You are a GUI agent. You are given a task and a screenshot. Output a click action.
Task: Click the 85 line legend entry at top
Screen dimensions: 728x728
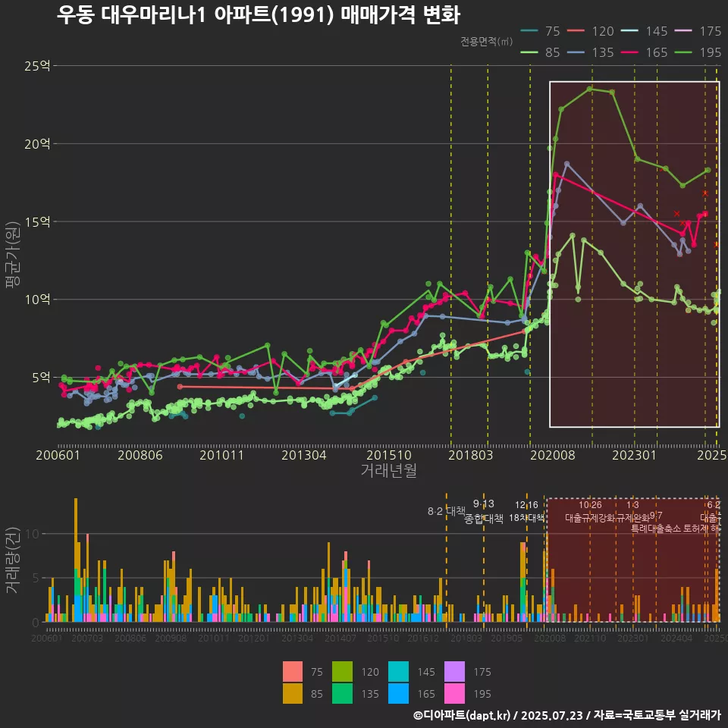tap(541, 52)
